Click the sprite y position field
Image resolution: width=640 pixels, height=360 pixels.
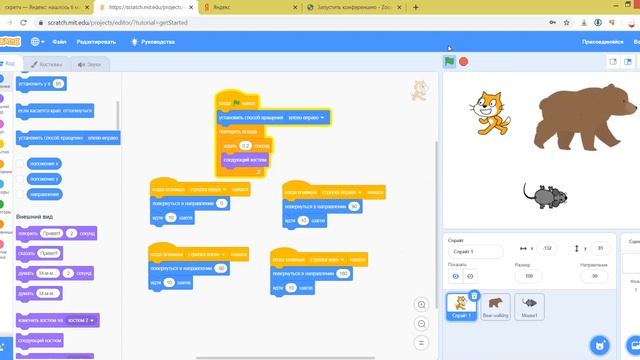point(600,248)
